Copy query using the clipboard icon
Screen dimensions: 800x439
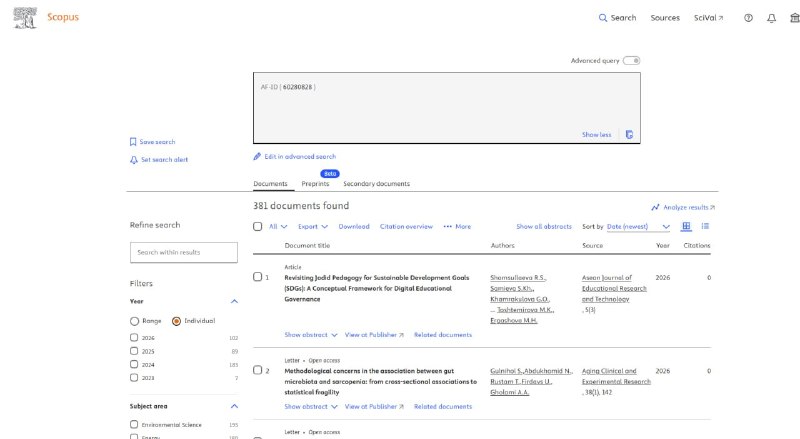629,135
